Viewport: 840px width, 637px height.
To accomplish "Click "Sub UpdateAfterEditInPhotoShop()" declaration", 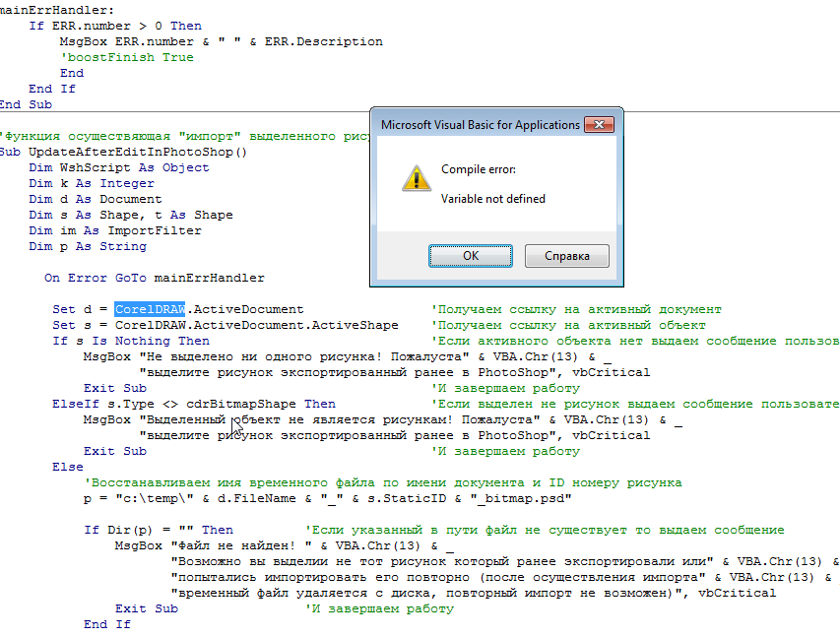I will point(123,153).
